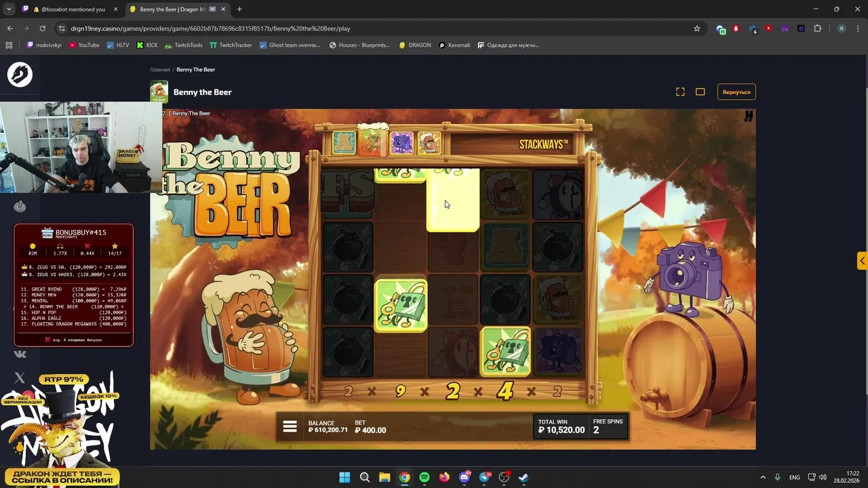This screenshot has height=488, width=868.
Task: Open Steam from the taskbar
Action: pyautogui.click(x=524, y=477)
